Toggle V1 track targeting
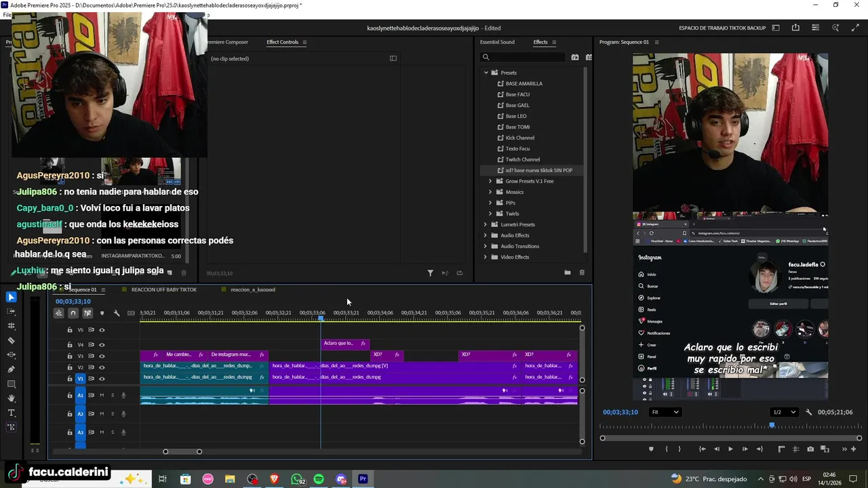 pyautogui.click(x=80, y=379)
